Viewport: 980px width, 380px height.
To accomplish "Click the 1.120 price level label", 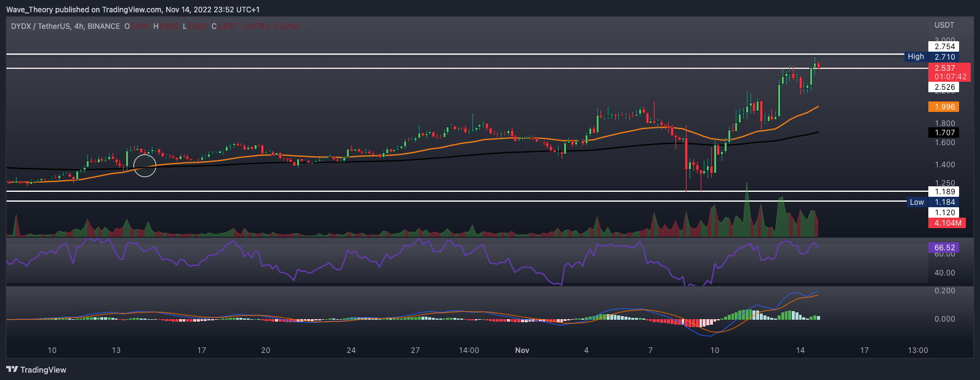I will [944, 213].
